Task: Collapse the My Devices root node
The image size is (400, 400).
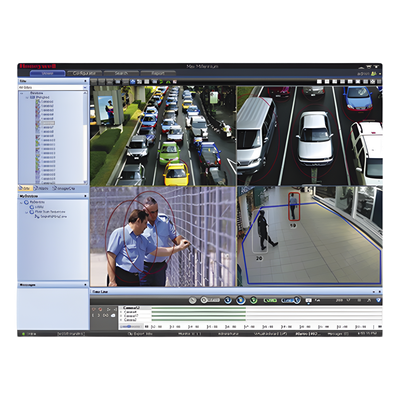Action: coord(22,202)
